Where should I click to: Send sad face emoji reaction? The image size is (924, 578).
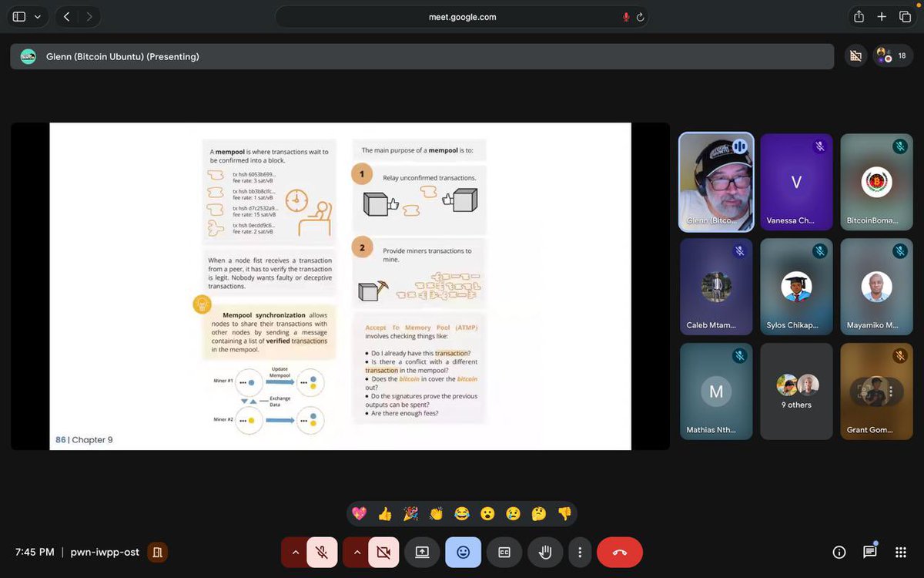click(x=513, y=513)
